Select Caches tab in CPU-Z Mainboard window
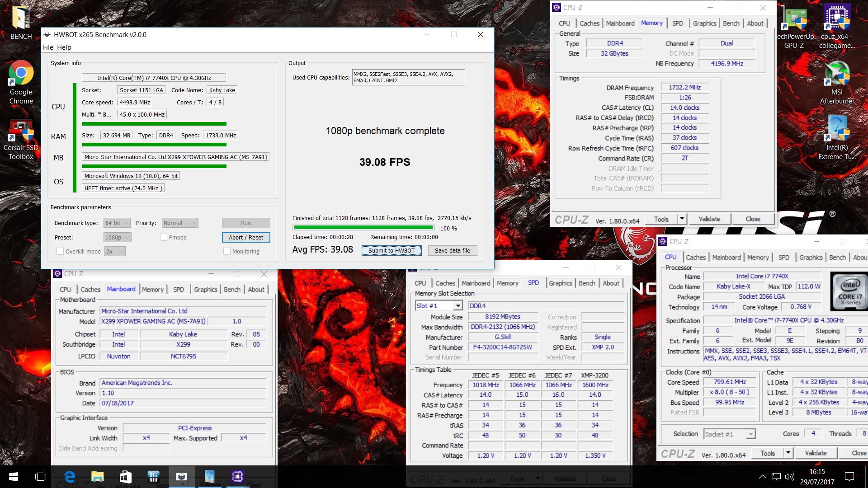Screen dimensions: 868x488 (x=90, y=290)
